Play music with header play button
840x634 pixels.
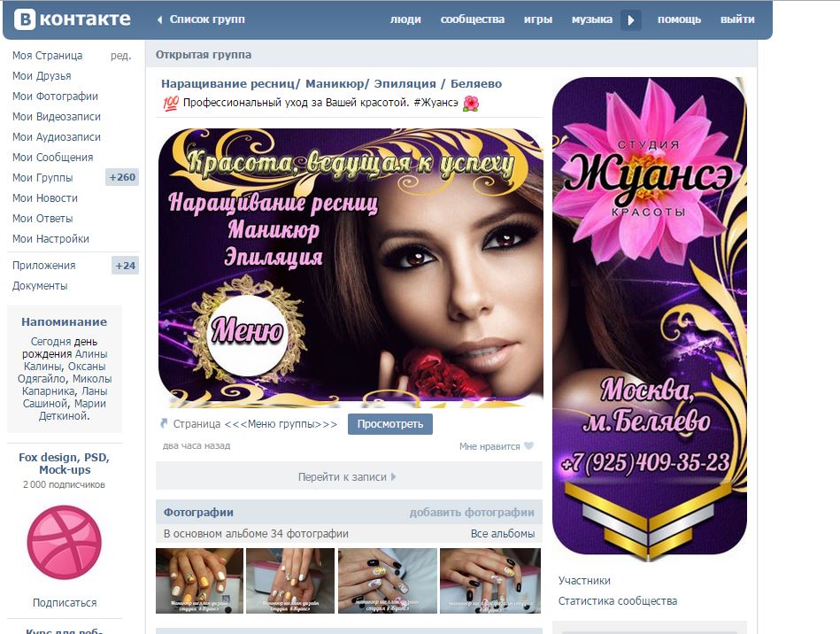coord(631,20)
